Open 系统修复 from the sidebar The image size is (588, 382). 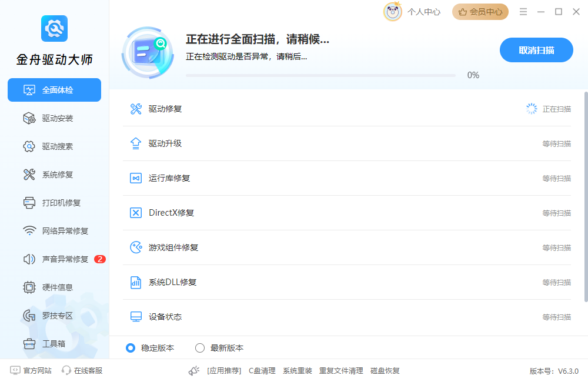tap(54, 174)
